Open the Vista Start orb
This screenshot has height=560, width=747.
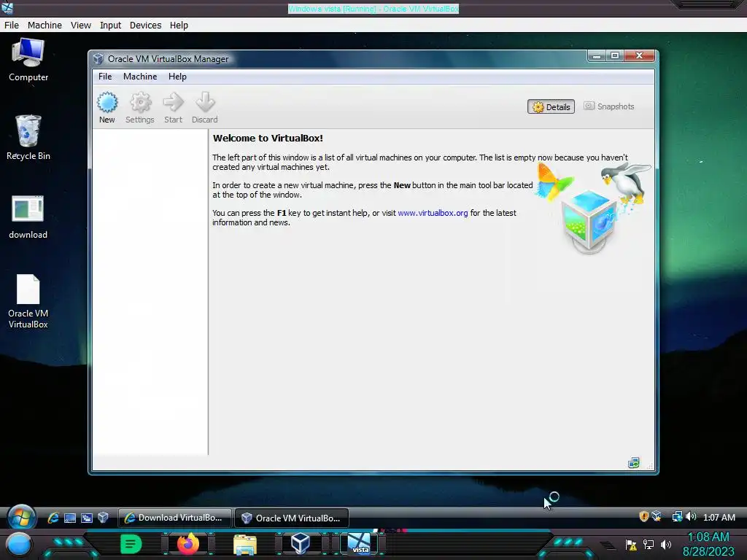coord(21,518)
